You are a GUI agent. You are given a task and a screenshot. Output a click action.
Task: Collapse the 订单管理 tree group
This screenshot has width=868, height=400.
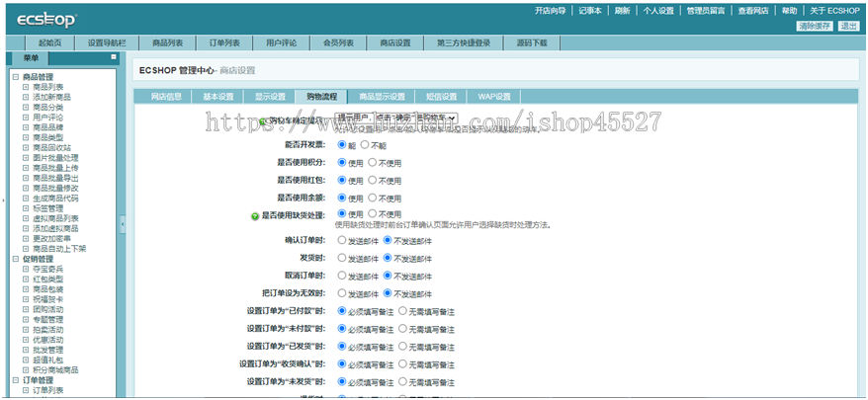click(x=16, y=380)
